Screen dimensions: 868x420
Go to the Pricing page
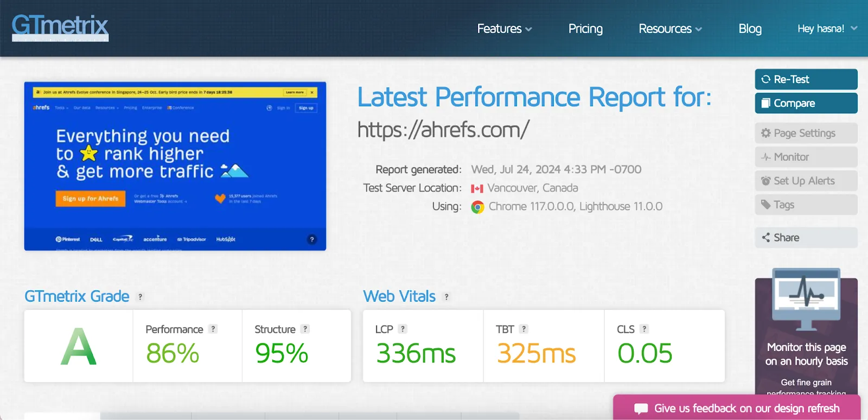point(585,29)
